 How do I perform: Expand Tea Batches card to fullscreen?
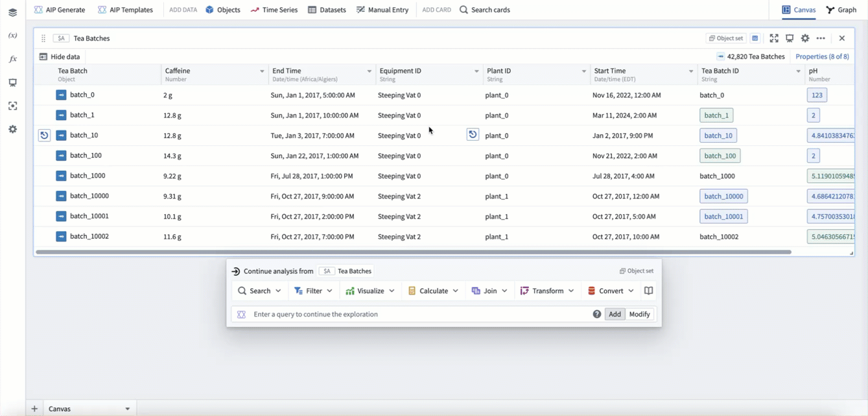coord(774,38)
